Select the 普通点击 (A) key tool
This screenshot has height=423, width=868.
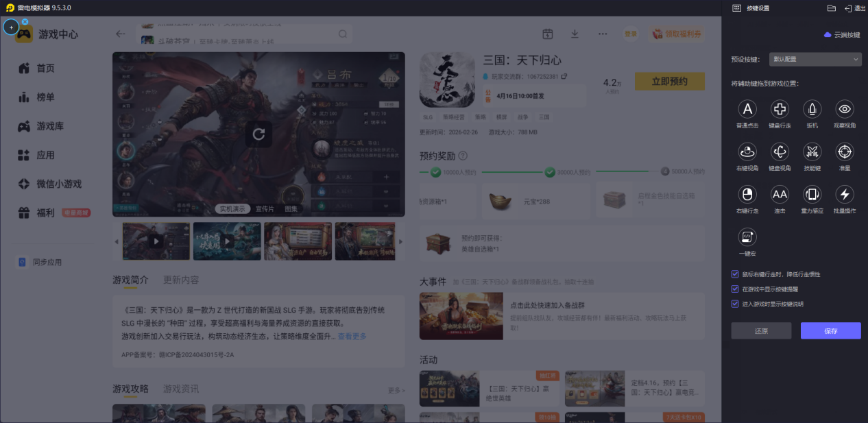tap(747, 109)
